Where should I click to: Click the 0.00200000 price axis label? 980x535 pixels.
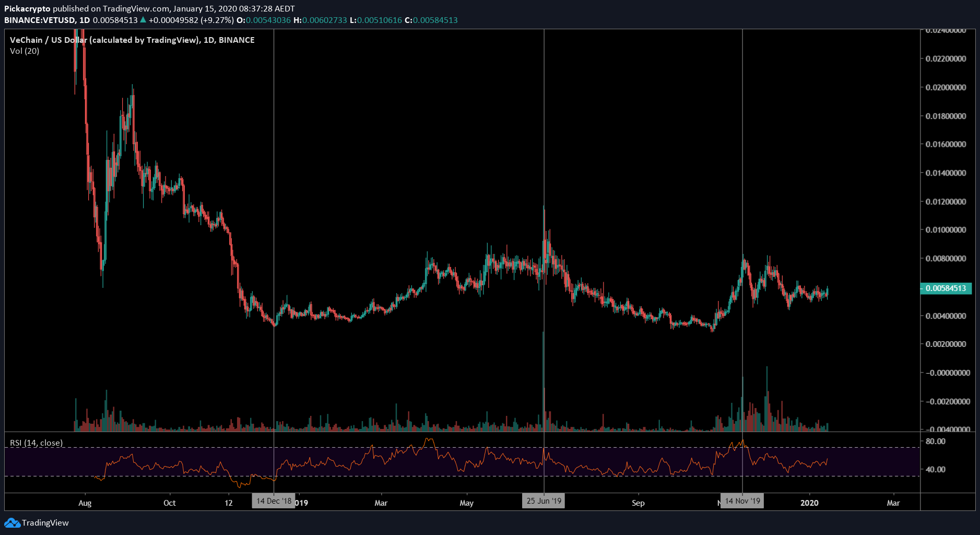(946, 344)
